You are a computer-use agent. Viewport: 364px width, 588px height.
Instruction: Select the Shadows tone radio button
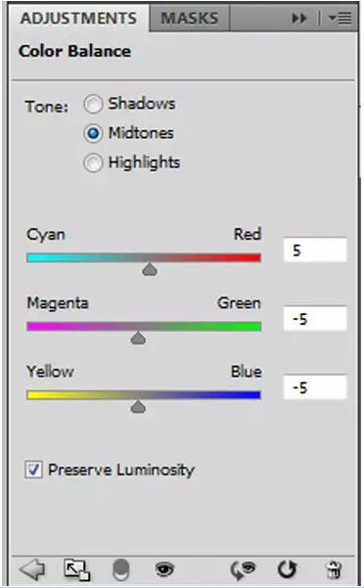pyautogui.click(x=93, y=104)
